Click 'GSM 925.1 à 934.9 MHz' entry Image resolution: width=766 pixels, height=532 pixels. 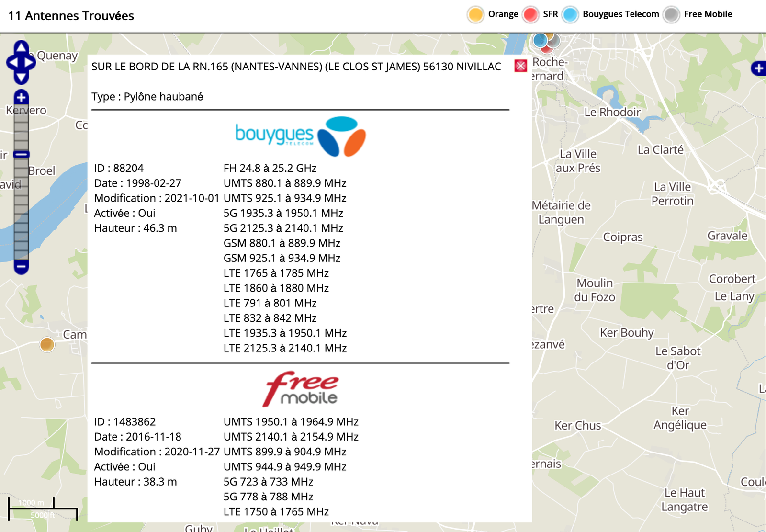coord(282,258)
